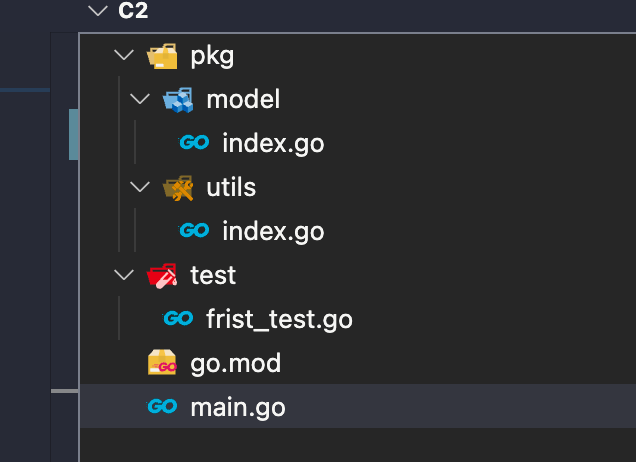The image size is (636, 462).
Task: Select the test folder label
Action: click(x=213, y=275)
